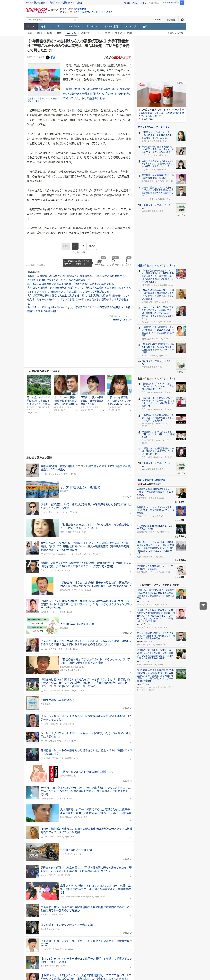Viewport: 210px width, 980px height.
Task: Select the 有料 tab
Action: coord(145,27)
